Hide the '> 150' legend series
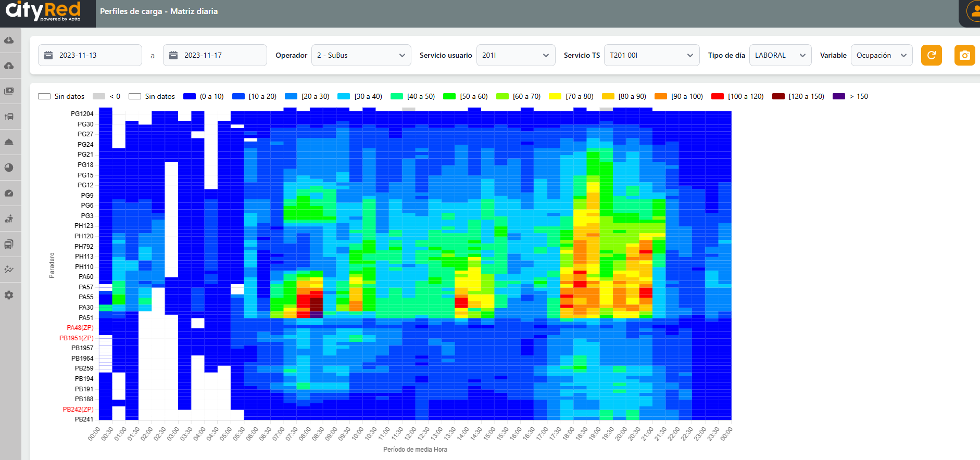Image resolution: width=980 pixels, height=460 pixels. coord(850,96)
